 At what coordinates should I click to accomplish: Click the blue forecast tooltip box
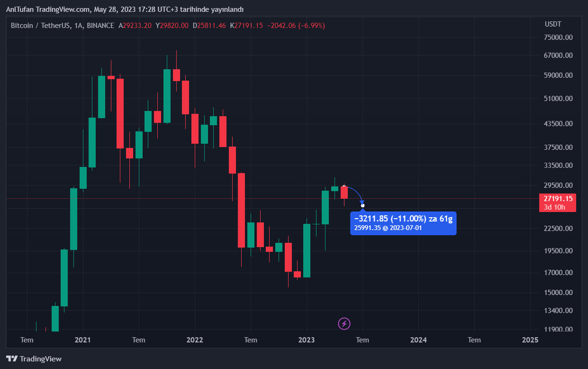(403, 223)
